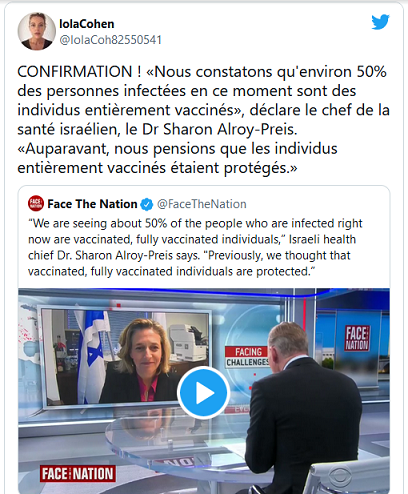
Task: Open the @lolaCoh82550541 handle link
Action: tap(110, 40)
